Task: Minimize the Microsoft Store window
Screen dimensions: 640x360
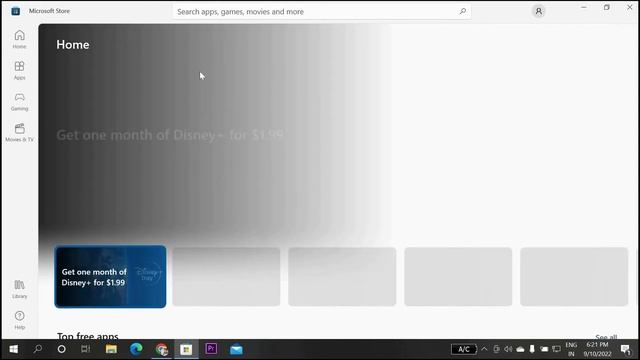Action: click(x=584, y=7)
